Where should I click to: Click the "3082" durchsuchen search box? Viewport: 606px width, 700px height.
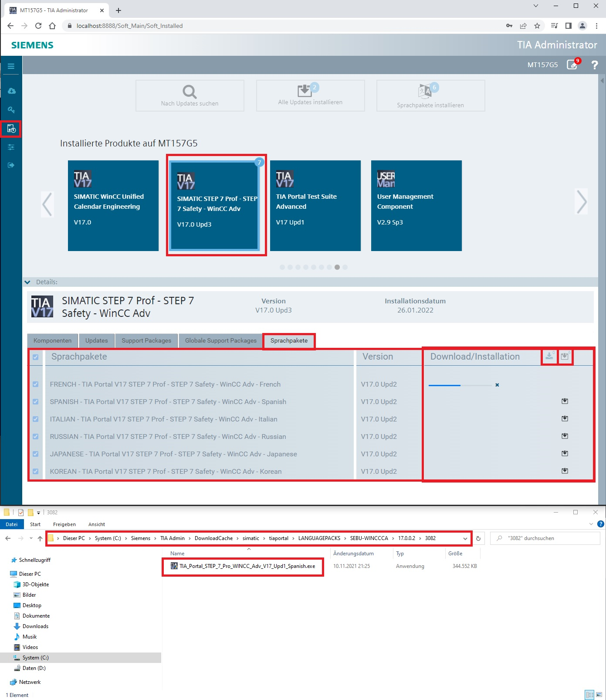[545, 538]
